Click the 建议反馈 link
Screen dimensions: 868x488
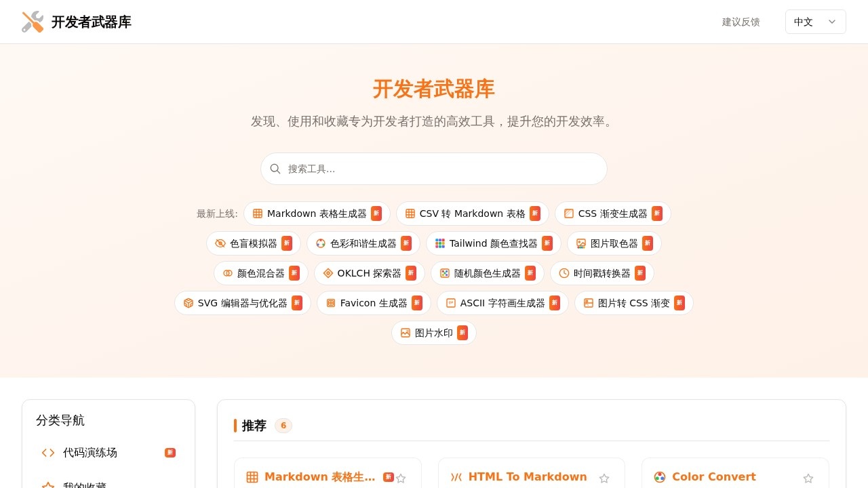tap(741, 22)
